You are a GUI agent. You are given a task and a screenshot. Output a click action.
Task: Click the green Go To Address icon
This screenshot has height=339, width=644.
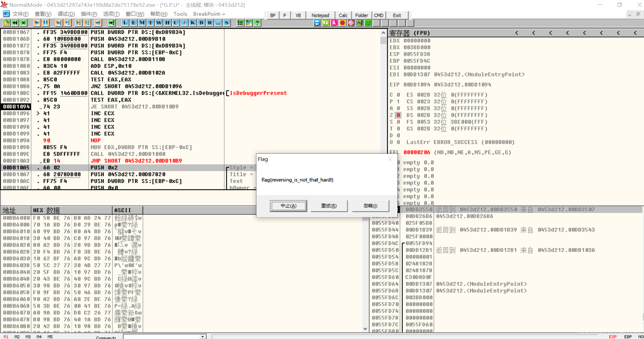111,23
